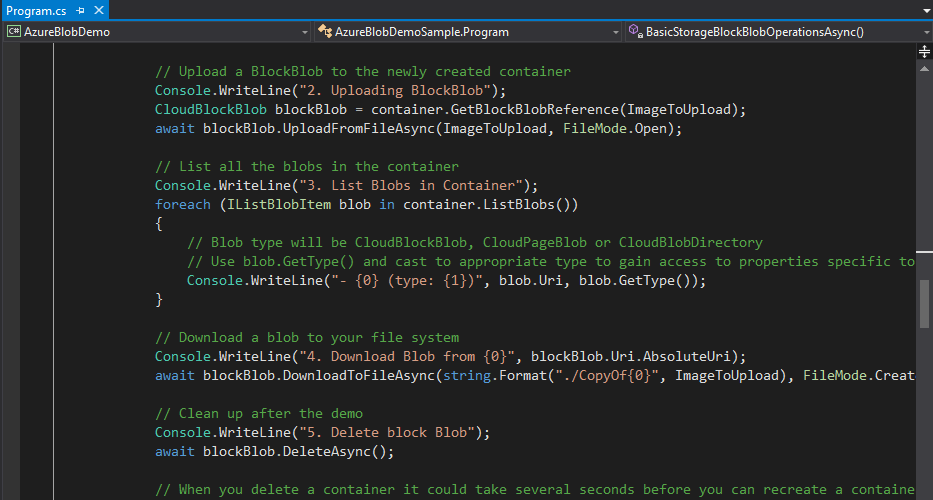Open the AzureBlobDemo project dropdown
The image size is (933, 500).
point(305,31)
